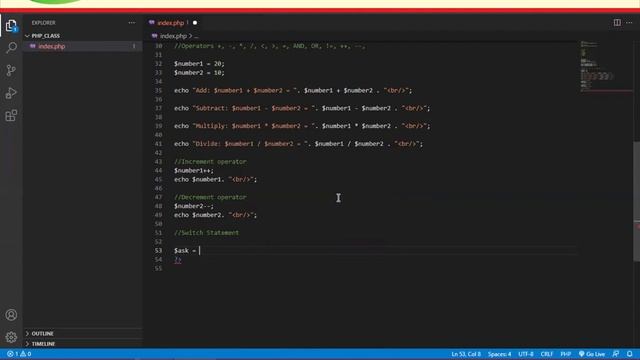Click the echo "Add:" line
The width and height of the screenshot is (640, 360).
pyautogui.click(x=293, y=90)
